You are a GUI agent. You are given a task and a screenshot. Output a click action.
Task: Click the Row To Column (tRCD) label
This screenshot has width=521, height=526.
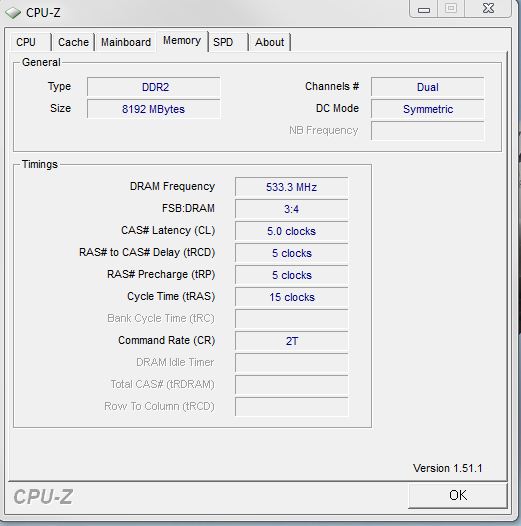click(159, 407)
